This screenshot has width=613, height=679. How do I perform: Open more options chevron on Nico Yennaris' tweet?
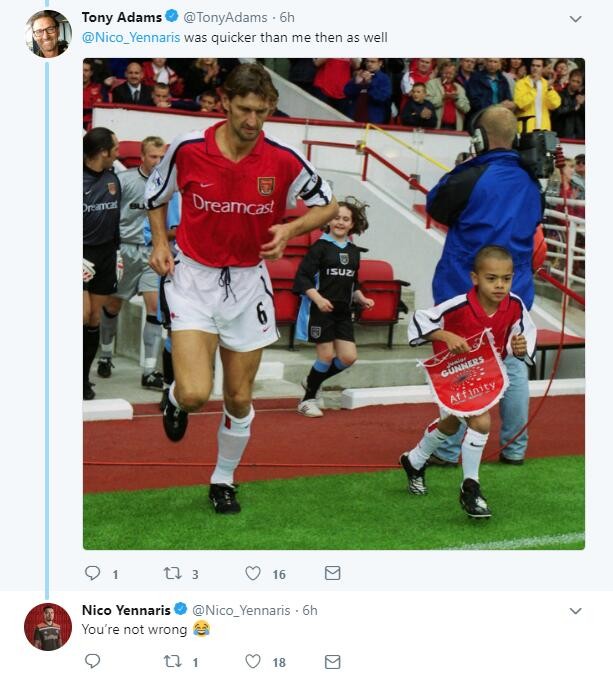pos(575,611)
